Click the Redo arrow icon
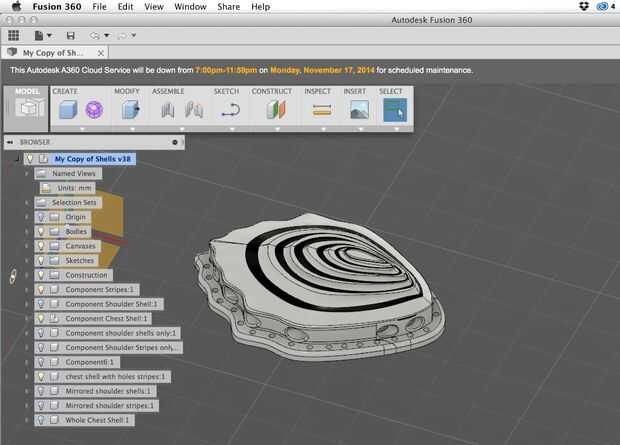The height and width of the screenshot is (445, 620). tap(123, 36)
